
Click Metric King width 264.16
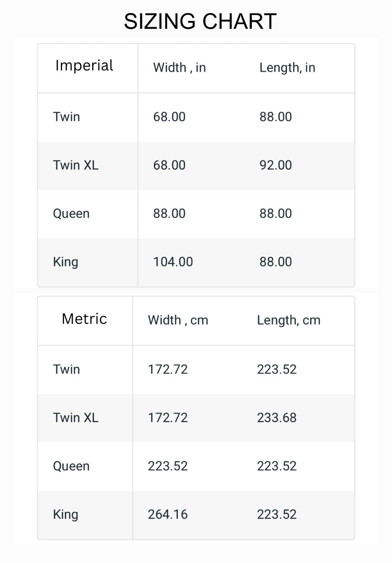tap(168, 514)
